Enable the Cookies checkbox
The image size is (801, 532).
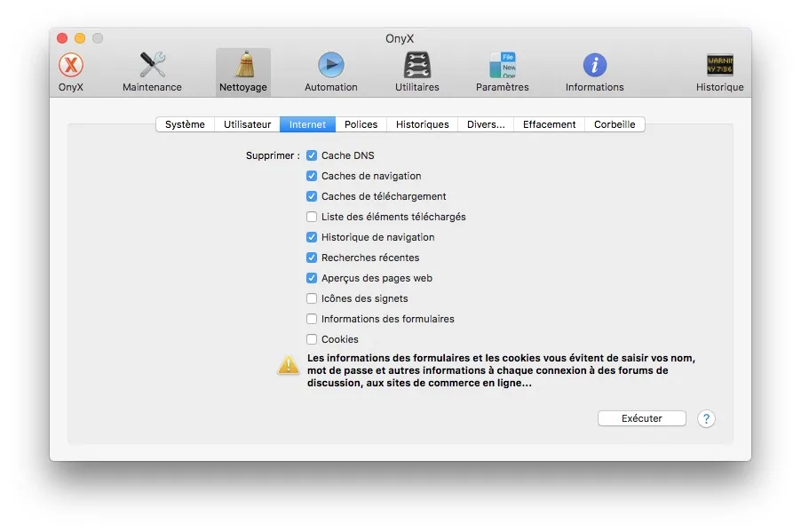tap(312, 339)
